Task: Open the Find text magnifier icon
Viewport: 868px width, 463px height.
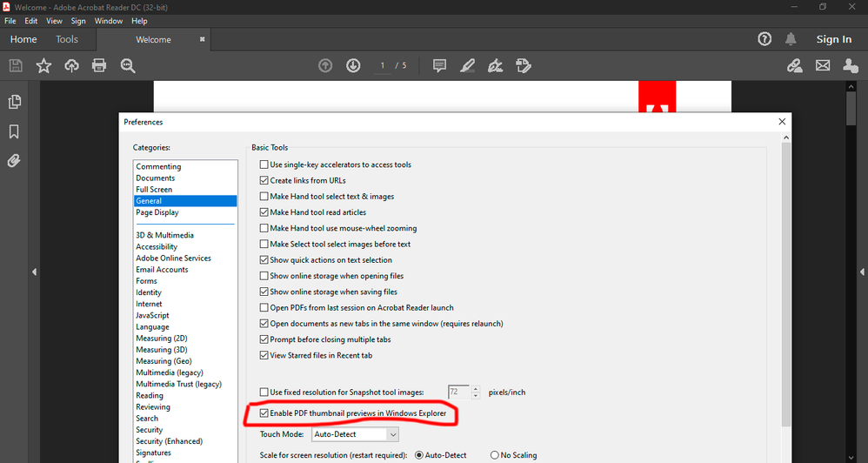Action: 128,66
